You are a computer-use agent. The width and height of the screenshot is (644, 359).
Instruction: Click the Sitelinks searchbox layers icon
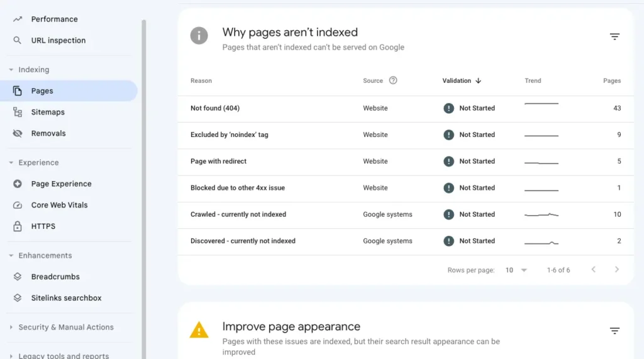tap(17, 298)
